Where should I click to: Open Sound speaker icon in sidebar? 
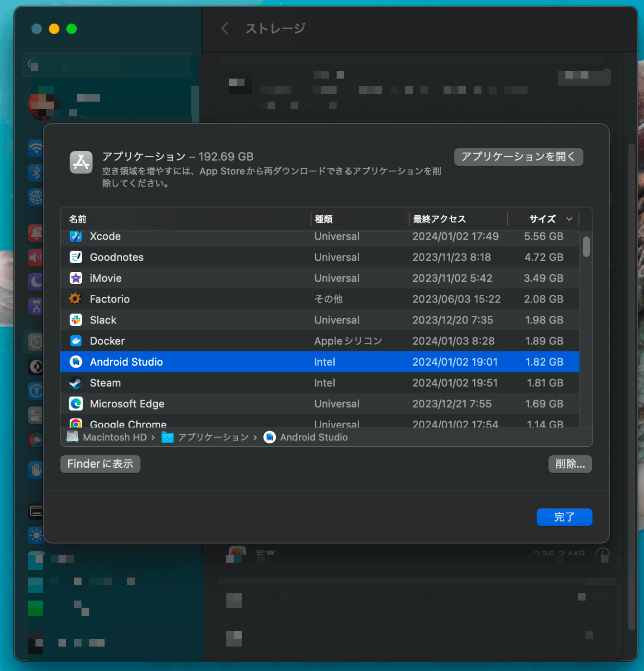(35, 257)
